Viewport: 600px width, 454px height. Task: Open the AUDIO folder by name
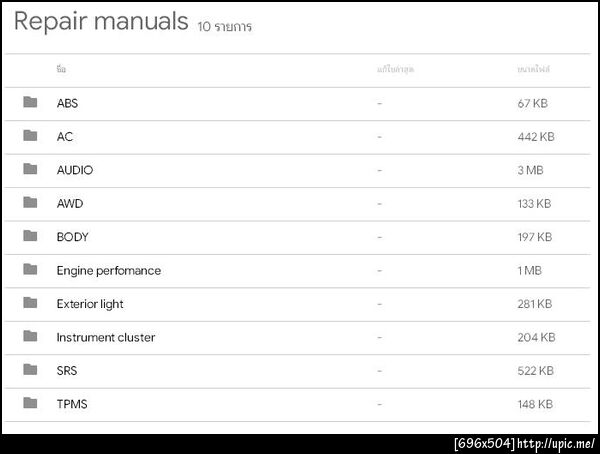pyautogui.click(x=75, y=170)
